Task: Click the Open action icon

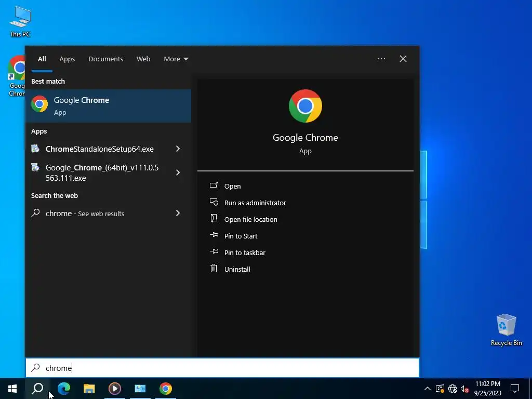Action: point(214,185)
